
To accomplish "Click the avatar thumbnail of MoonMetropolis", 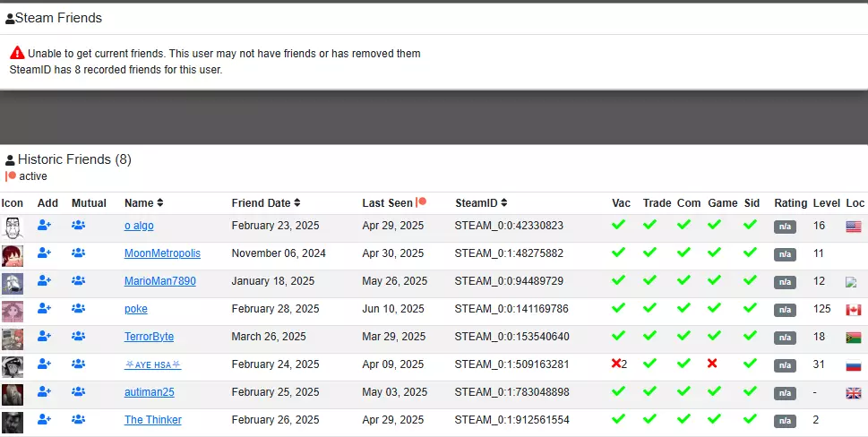I will [13, 255].
